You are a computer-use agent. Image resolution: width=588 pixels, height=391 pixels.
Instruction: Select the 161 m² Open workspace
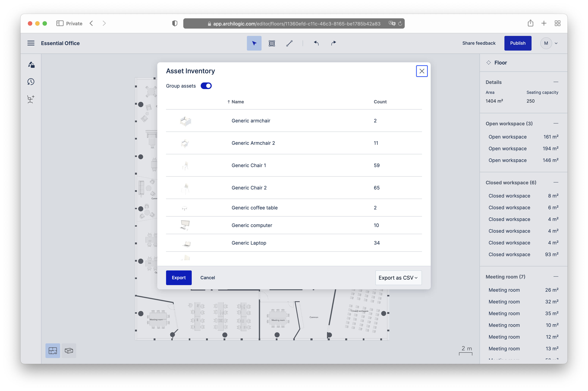pyautogui.click(x=523, y=137)
